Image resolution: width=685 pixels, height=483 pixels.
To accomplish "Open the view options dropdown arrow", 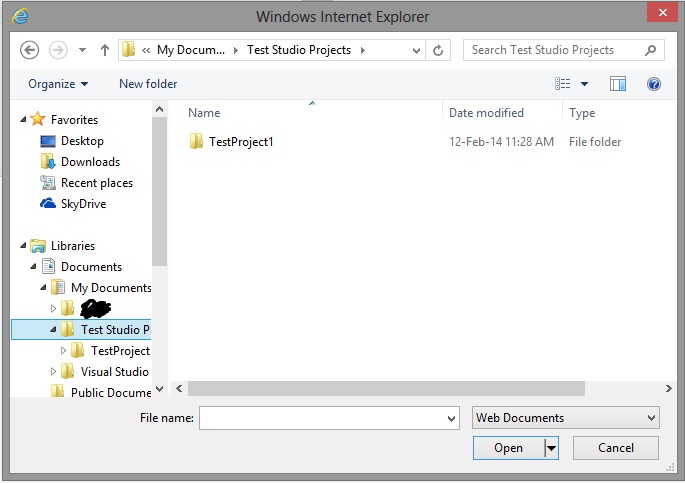I will (x=584, y=84).
